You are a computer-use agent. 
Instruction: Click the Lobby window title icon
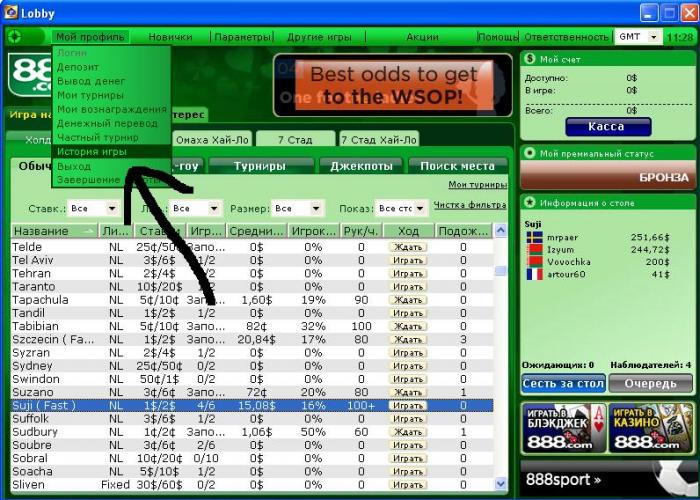coord(11,12)
